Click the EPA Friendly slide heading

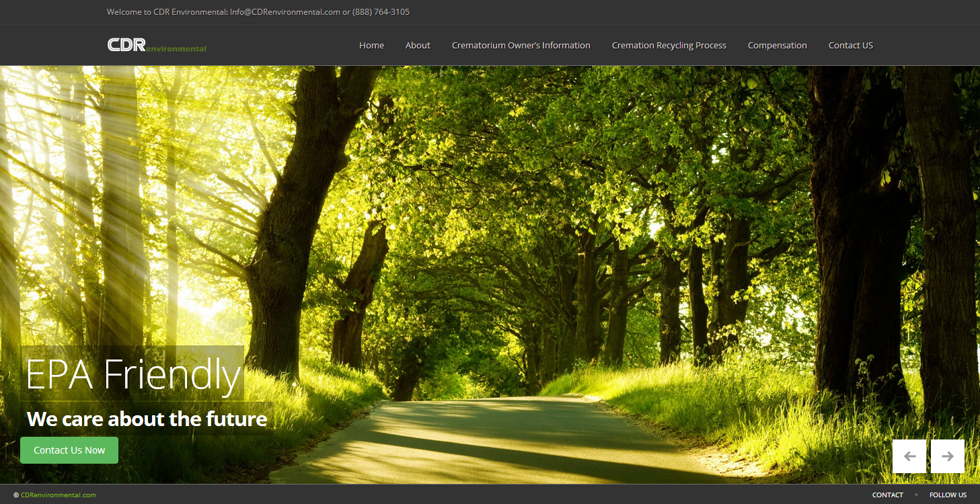(133, 374)
